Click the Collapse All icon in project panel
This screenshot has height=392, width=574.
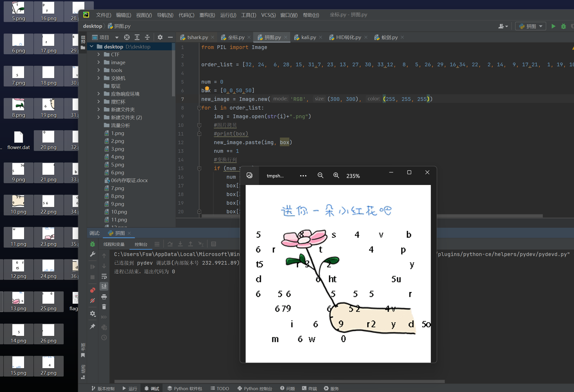[147, 37]
